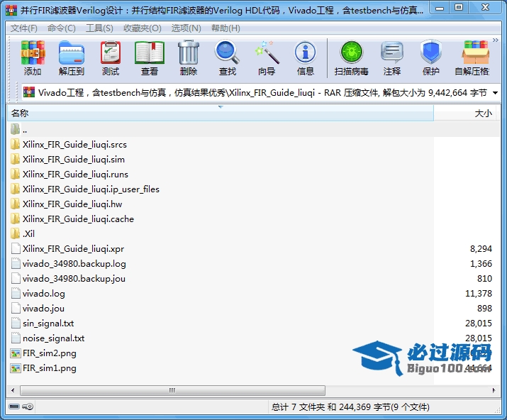The height and width of the screenshot is (420, 507).
Task: Click the Protect (保护) shield icon
Action: click(431, 52)
